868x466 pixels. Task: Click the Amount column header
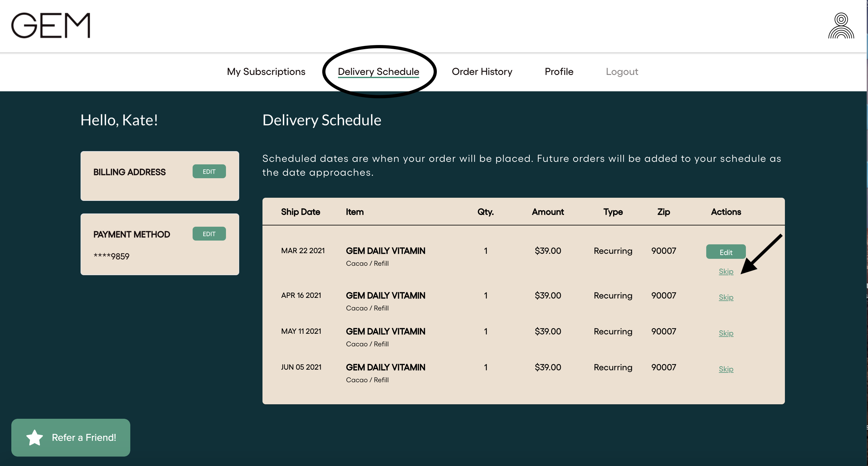tap(548, 212)
